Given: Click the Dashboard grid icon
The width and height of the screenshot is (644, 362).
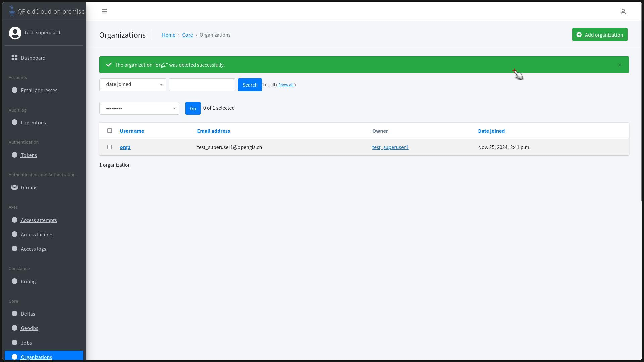Looking at the screenshot, I should (14, 58).
